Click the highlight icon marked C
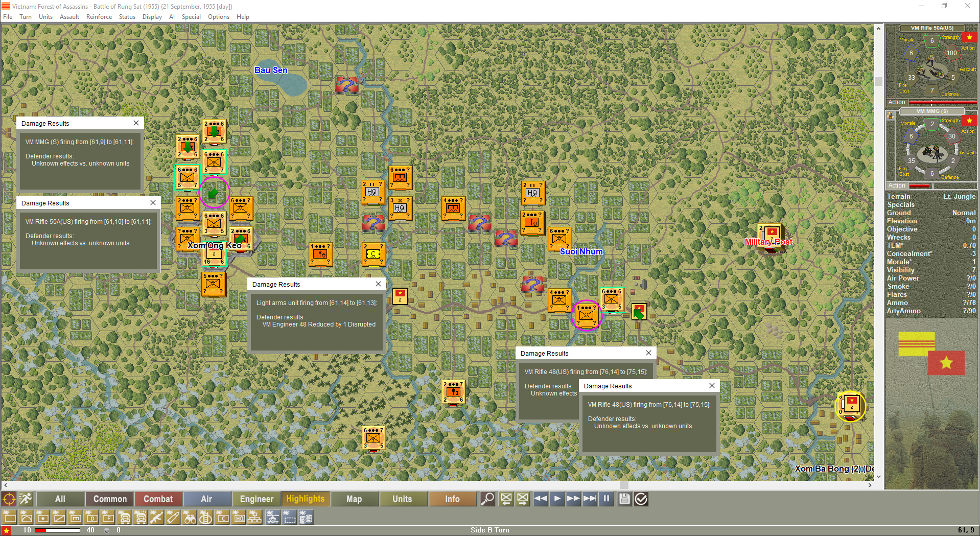The width and height of the screenshot is (980, 536). (x=222, y=517)
